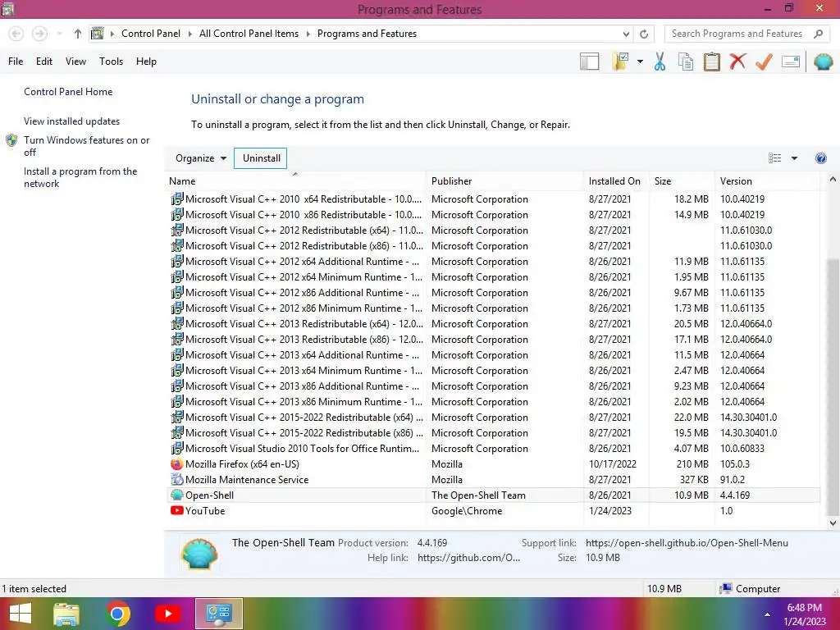Expand the More options view dropdown arrow

click(794, 158)
